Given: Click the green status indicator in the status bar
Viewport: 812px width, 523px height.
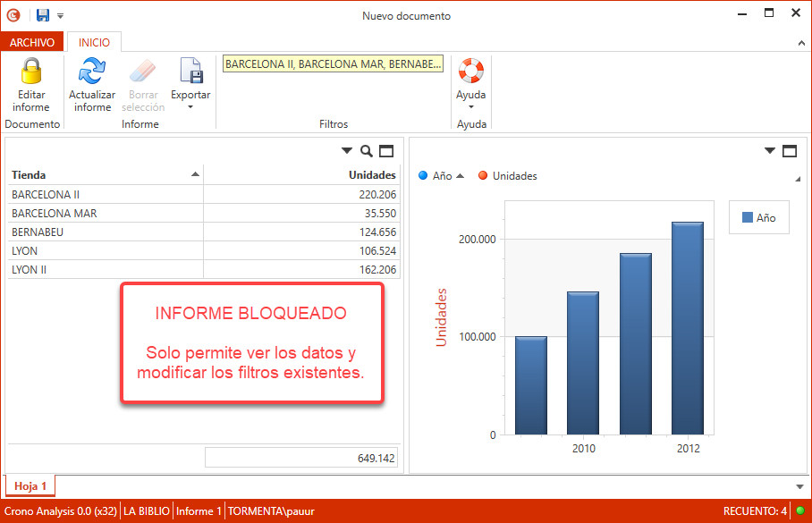Looking at the screenshot, I should click(x=802, y=510).
